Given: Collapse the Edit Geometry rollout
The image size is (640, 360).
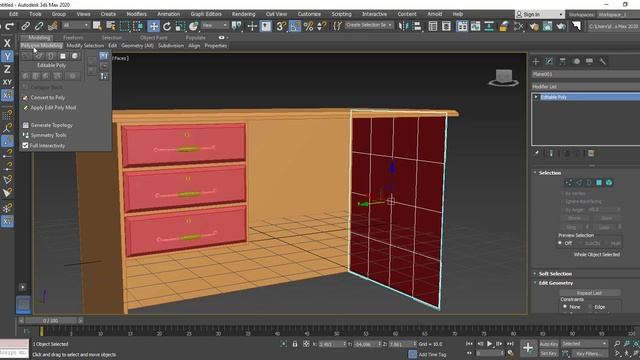Looking at the screenshot, I should pos(556,283).
